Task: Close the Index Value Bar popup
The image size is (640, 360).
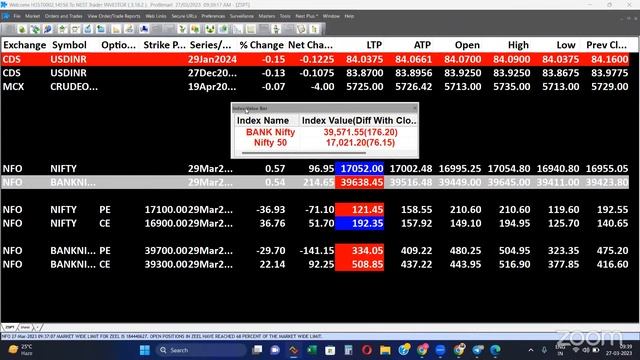Action: click(x=415, y=108)
